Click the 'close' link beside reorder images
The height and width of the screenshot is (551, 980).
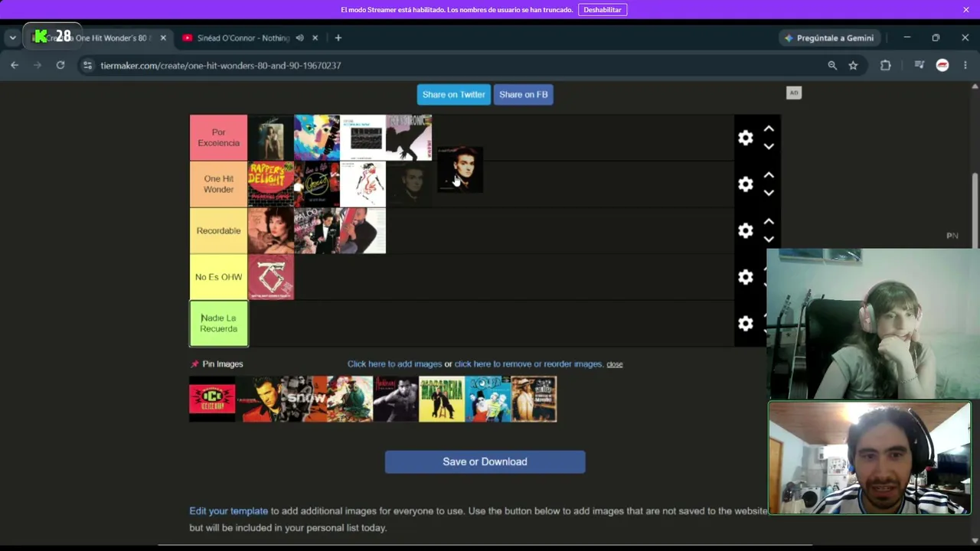pos(615,364)
